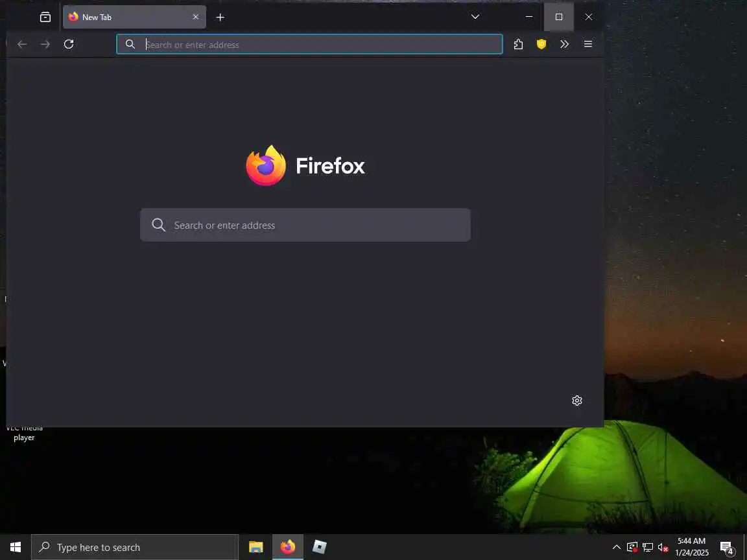Click the taskbar search box
Viewport: 747px width, 560px height.
click(x=135, y=547)
